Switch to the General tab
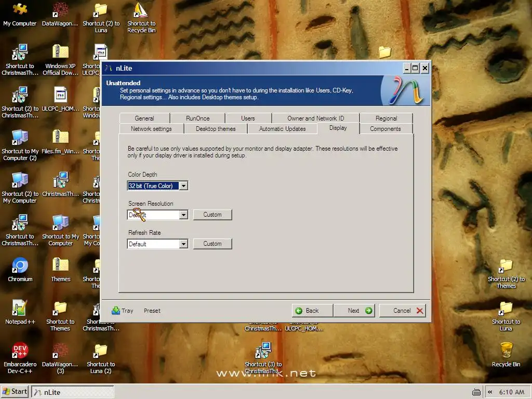The height and width of the screenshot is (399, 532). click(144, 118)
